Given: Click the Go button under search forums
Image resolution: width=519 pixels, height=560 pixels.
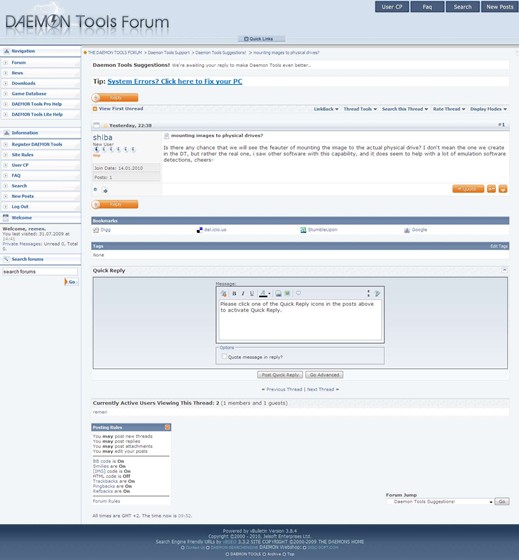Looking at the screenshot, I should pyautogui.click(x=71, y=282).
